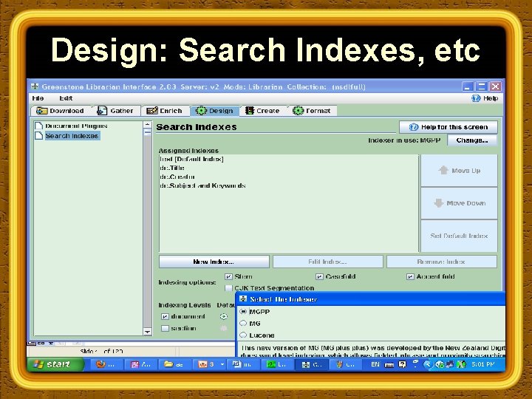Screen dimensions: 532x399
Task: Click the New Index... button
Action: [214, 262]
